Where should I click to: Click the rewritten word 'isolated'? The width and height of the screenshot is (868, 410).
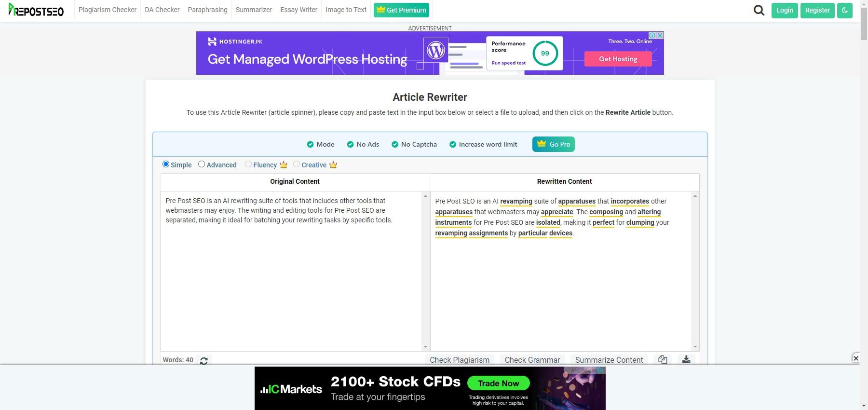point(548,222)
